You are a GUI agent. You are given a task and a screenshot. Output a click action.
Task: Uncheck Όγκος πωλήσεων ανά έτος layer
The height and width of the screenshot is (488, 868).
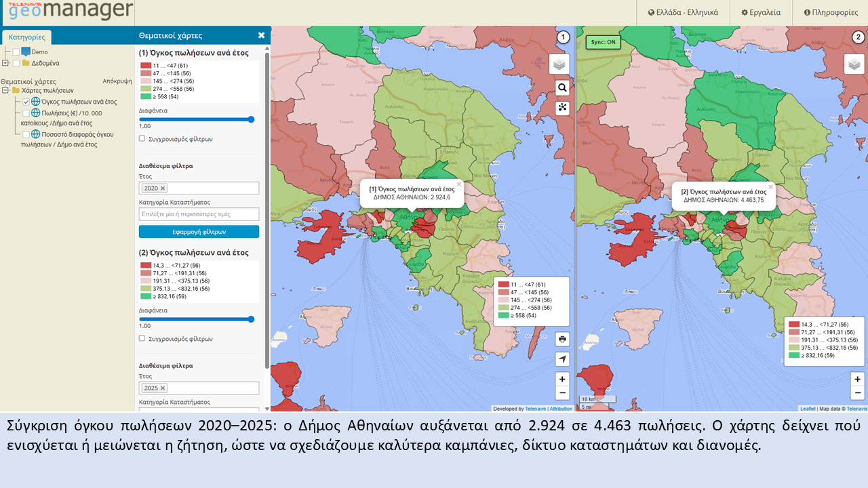(x=26, y=102)
